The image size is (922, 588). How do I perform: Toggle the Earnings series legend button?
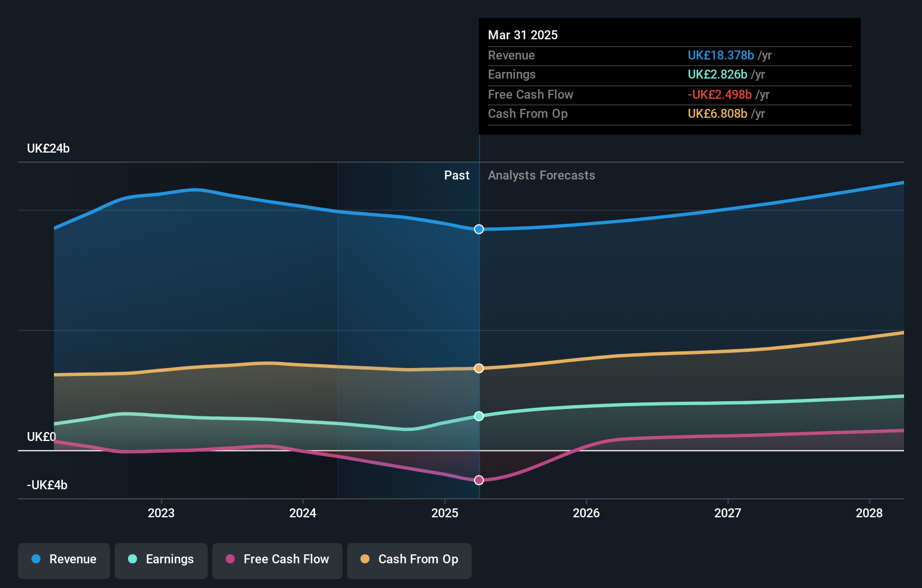[161, 561]
